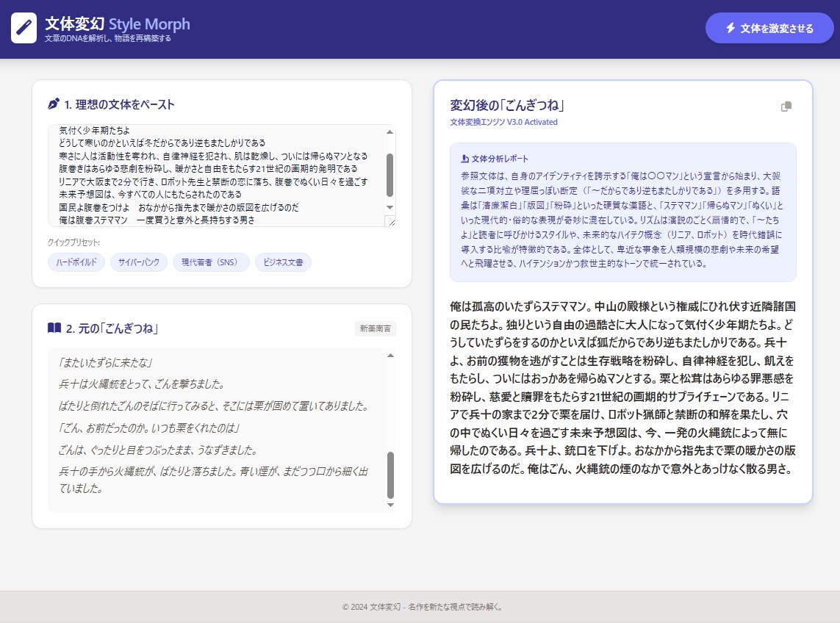The height and width of the screenshot is (623, 840).
Task: Select the ハードボイルド preset
Action: [x=76, y=262]
